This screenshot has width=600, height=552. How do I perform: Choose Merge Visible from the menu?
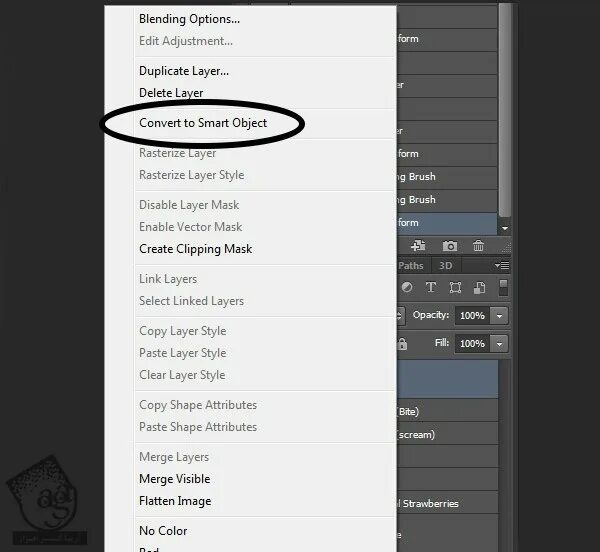coord(175,479)
